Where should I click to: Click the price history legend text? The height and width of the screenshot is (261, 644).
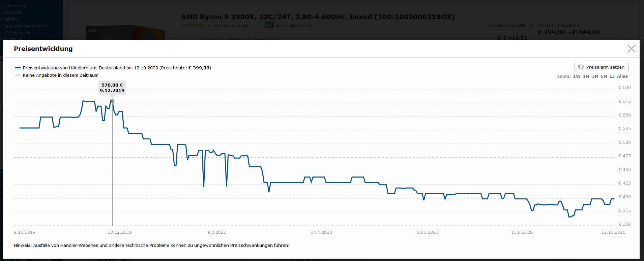pos(117,68)
